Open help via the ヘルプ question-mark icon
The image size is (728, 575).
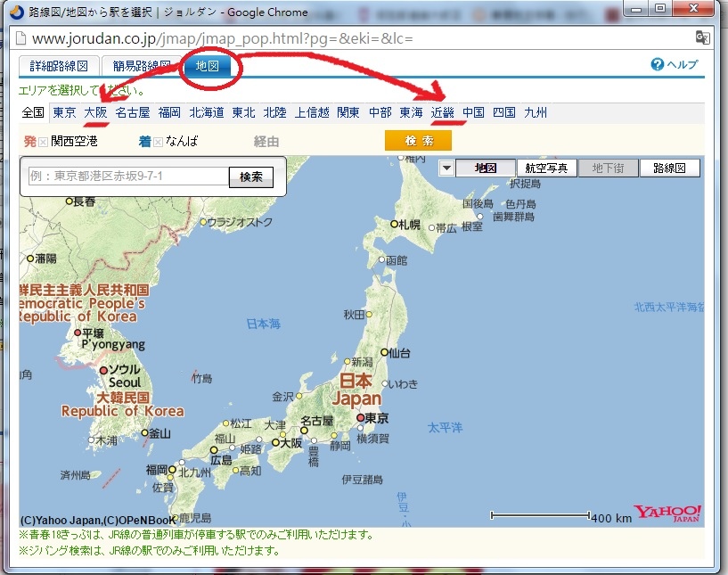657,64
